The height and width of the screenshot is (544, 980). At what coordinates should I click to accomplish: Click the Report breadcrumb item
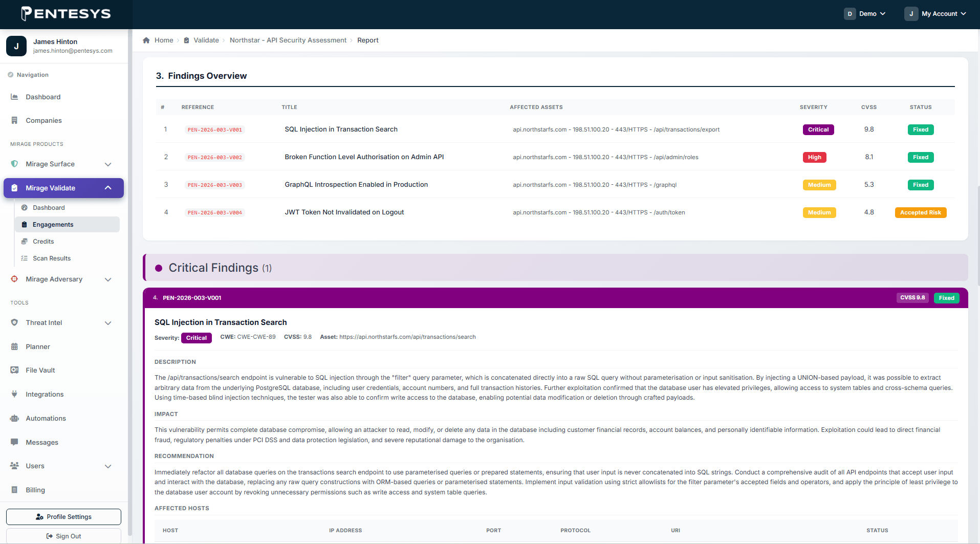click(x=368, y=40)
